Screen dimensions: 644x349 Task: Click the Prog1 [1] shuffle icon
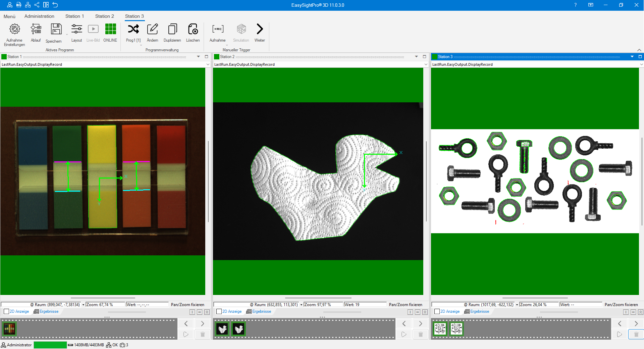133,30
